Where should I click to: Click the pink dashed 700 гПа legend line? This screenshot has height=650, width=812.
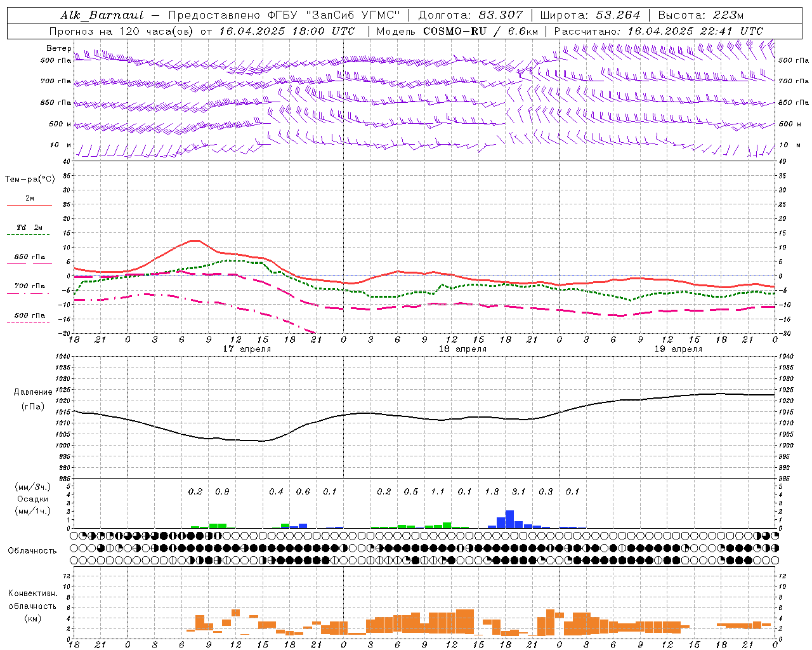coord(28,293)
